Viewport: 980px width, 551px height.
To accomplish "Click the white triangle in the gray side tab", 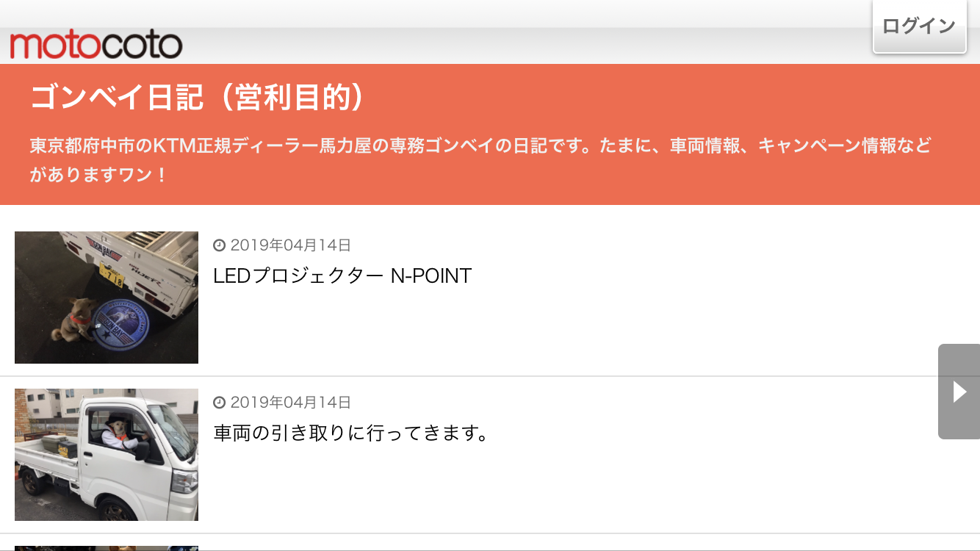I will point(959,392).
